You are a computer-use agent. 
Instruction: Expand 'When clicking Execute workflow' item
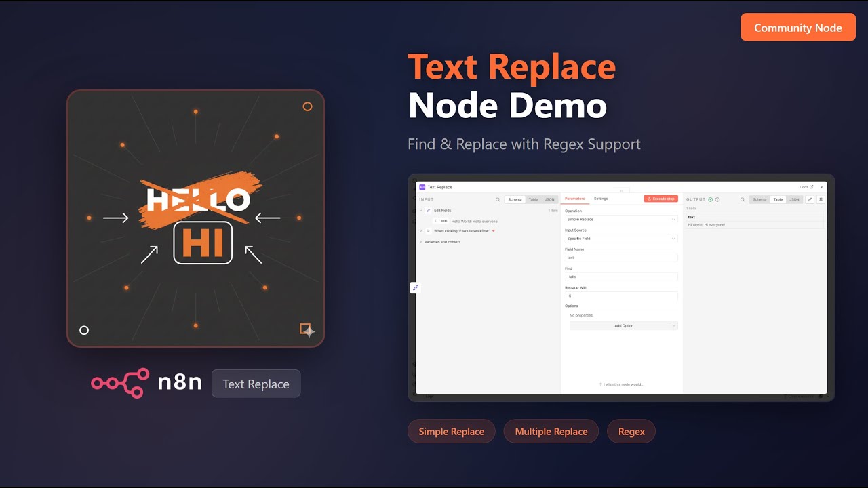[x=420, y=231]
